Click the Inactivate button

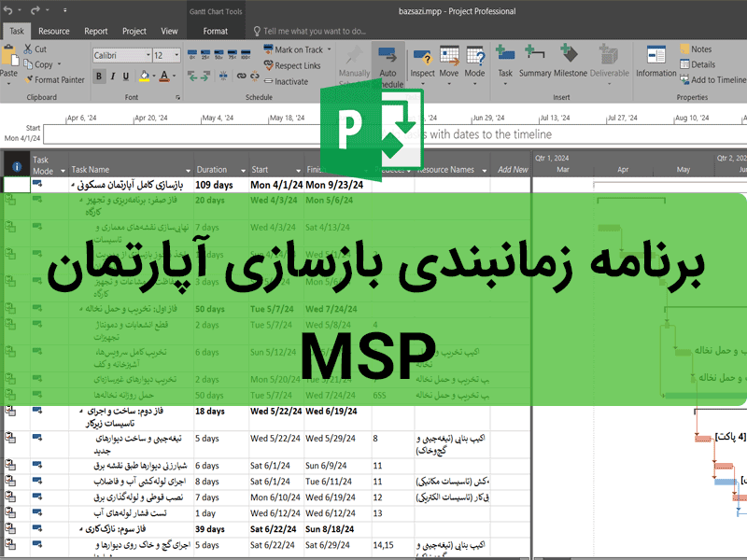click(286, 81)
